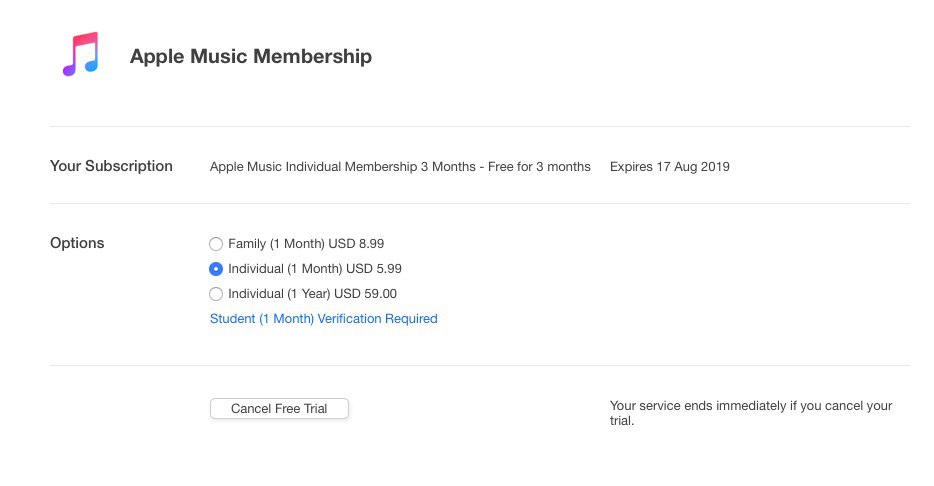This screenshot has width=934, height=486.
Task: Click the Apple Music Individual Membership description
Action: (x=400, y=167)
